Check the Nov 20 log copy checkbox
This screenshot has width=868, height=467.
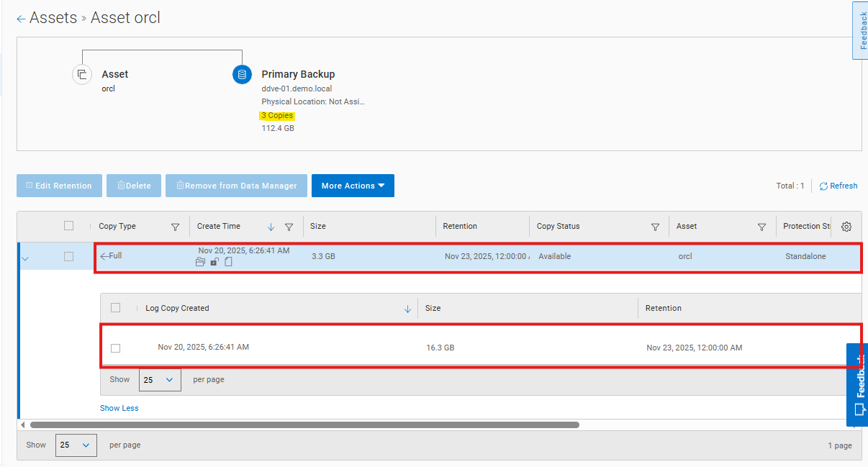[x=115, y=348]
